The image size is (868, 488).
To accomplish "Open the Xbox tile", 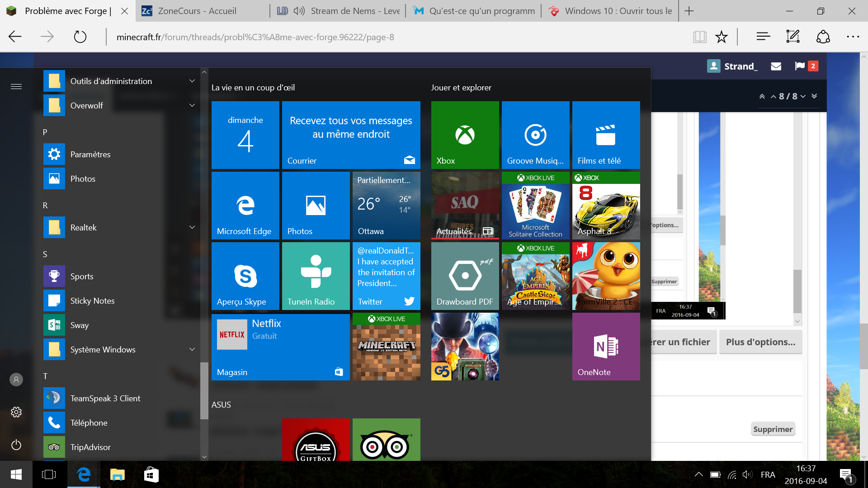I will click(x=465, y=135).
